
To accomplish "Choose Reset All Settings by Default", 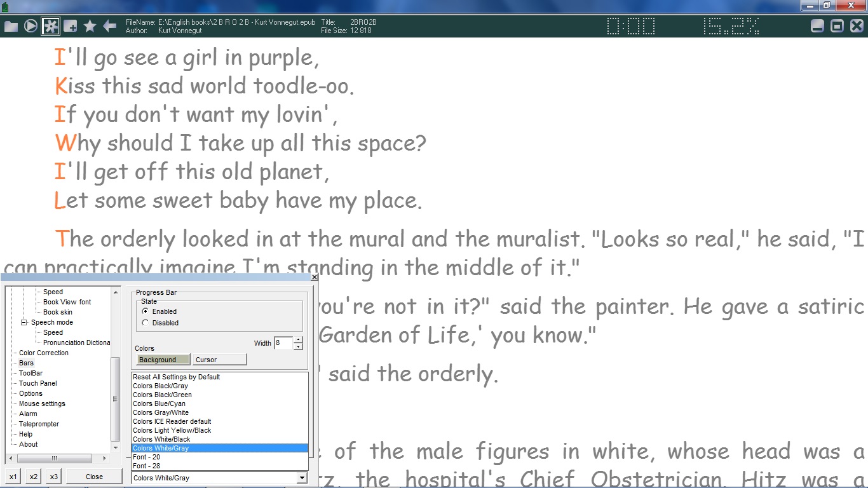I will point(220,377).
